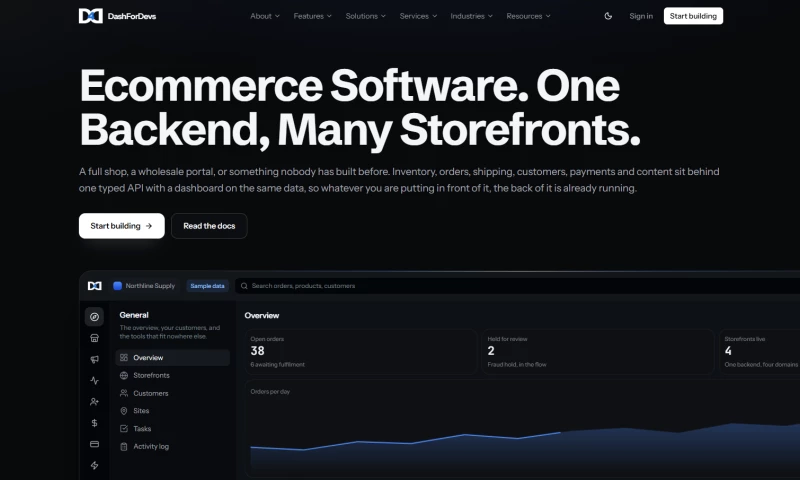The image size is (800, 480).
Task: Expand the Resources menu
Action: (529, 16)
